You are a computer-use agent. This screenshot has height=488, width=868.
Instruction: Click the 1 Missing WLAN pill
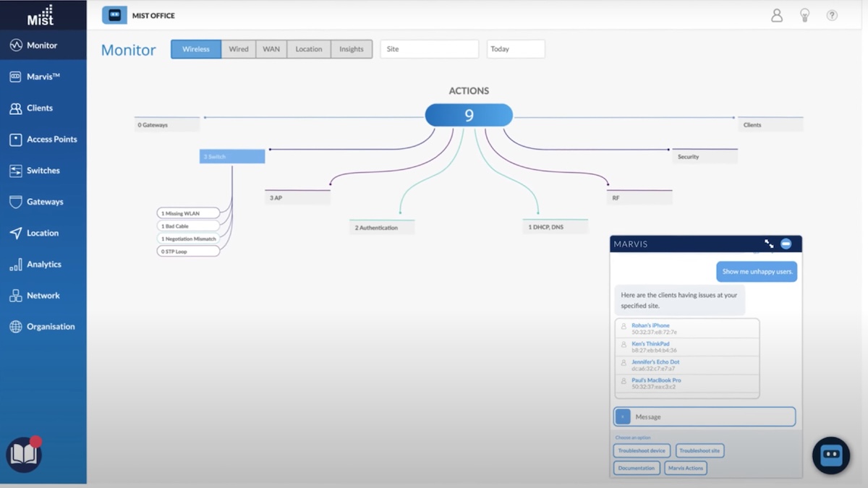(x=188, y=213)
